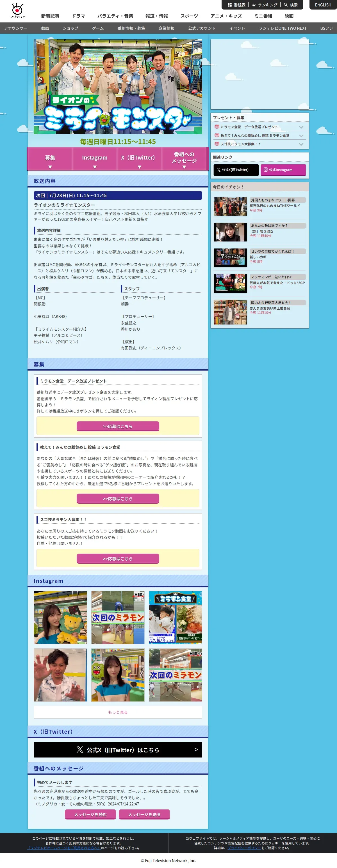Open 番組情報・募集 link
337x868 pixels.
131,28
